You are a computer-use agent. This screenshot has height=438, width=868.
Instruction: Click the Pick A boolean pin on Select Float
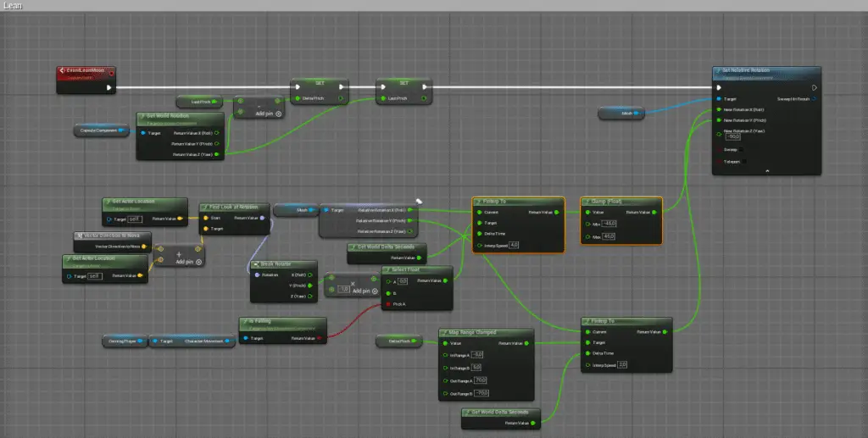click(386, 302)
